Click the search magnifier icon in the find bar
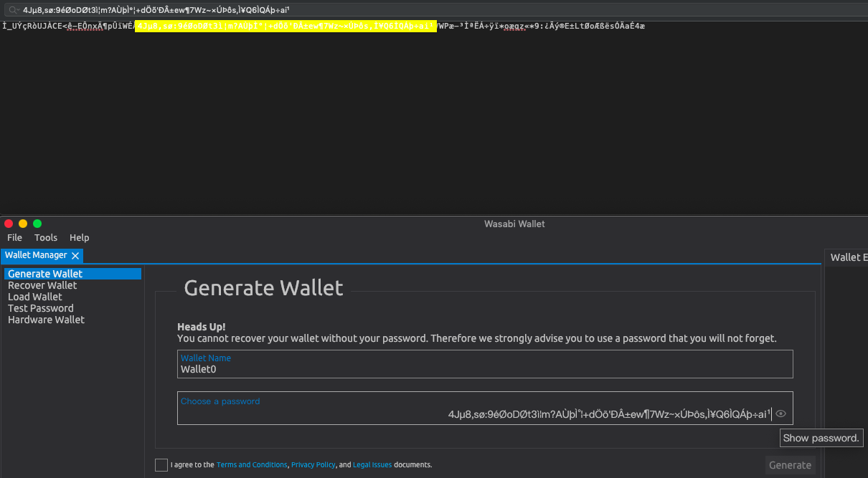This screenshot has height=478, width=868. (x=13, y=10)
